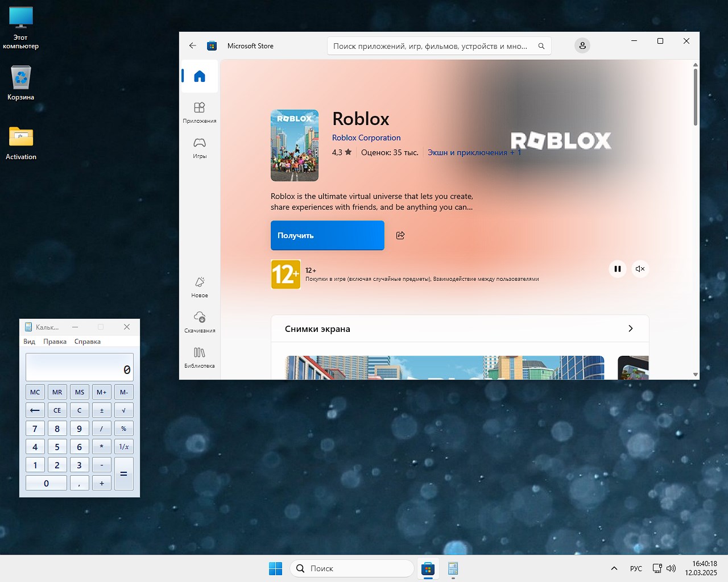Open Скачивания section in Store sidebar
The height and width of the screenshot is (582, 728).
[x=200, y=322]
